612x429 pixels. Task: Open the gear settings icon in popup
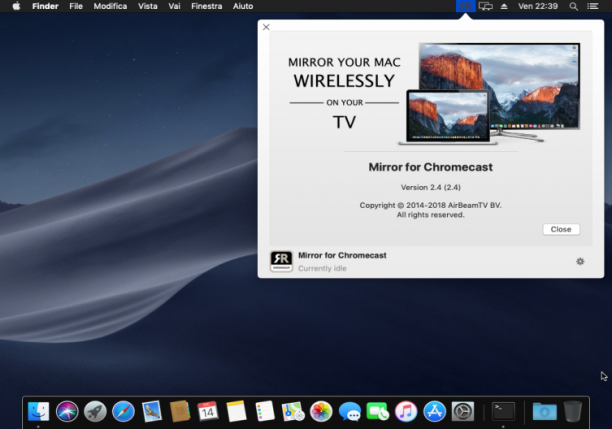[x=580, y=262]
